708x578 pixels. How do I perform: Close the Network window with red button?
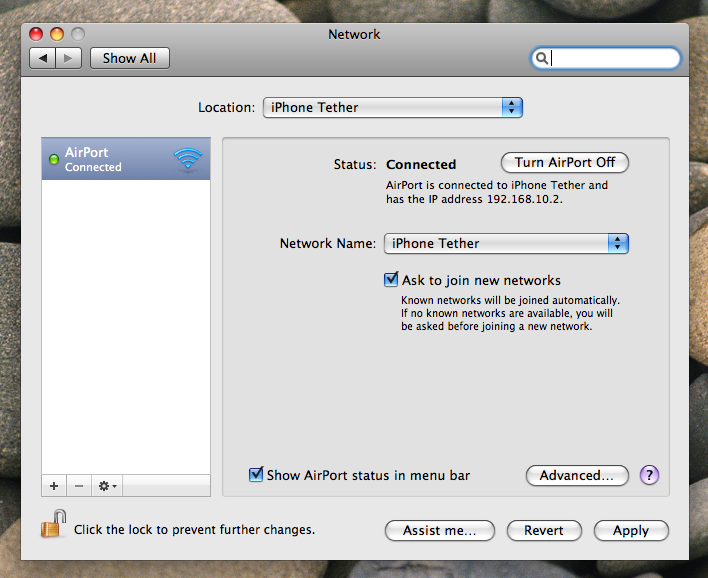[x=36, y=34]
